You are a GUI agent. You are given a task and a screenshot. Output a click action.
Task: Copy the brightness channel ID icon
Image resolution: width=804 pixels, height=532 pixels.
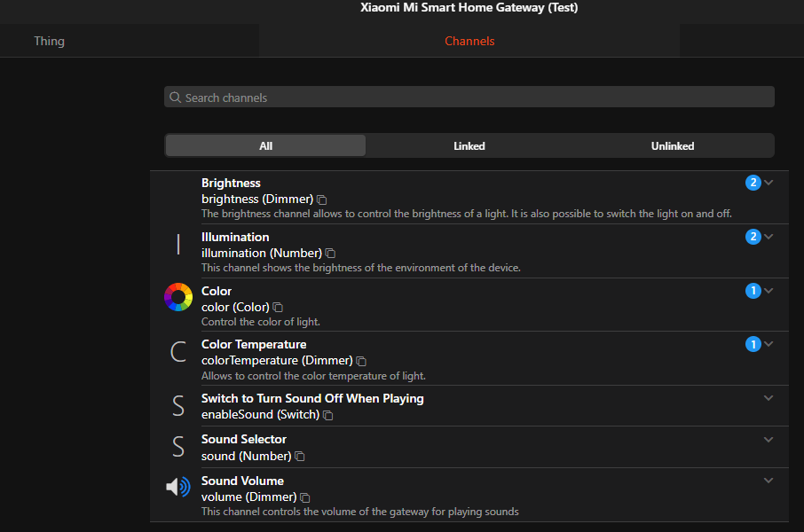click(322, 200)
